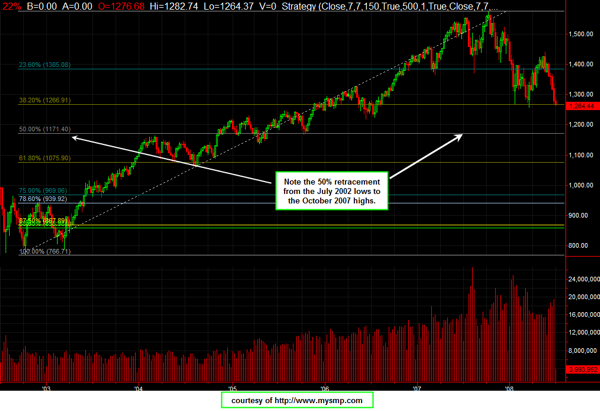Click the red 22% indicator in header

(11, 5)
